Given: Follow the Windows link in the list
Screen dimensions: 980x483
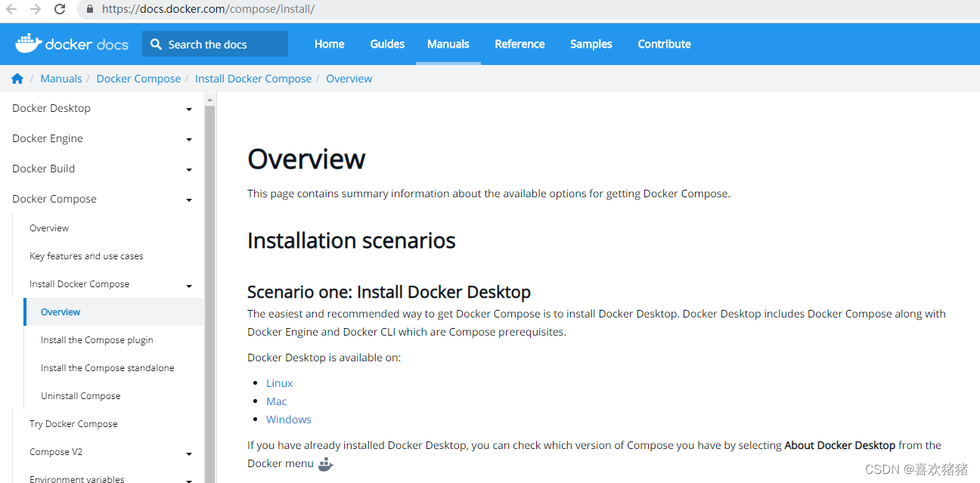Looking at the screenshot, I should [288, 420].
